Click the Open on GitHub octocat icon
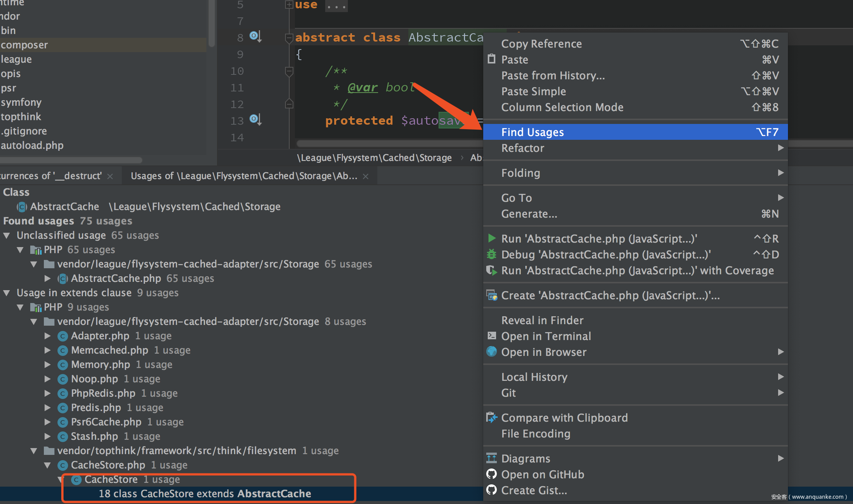 [x=492, y=474]
